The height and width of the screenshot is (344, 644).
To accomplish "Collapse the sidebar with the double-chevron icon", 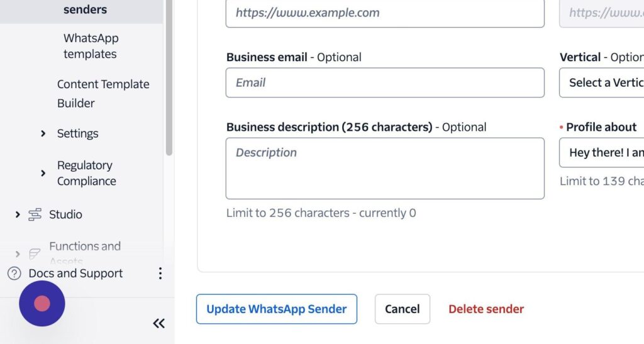I will [x=159, y=323].
